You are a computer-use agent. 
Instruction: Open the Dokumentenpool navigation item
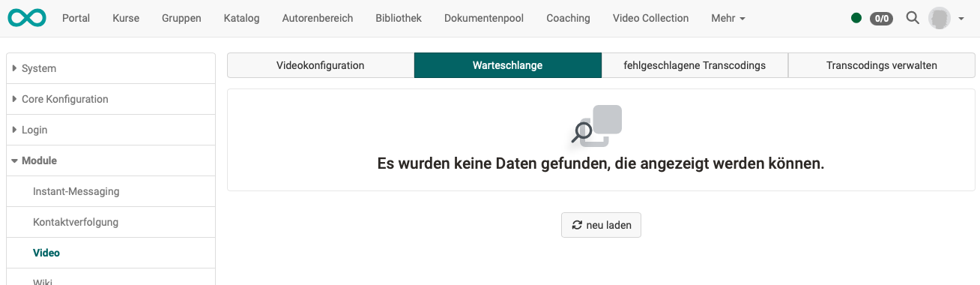484,18
